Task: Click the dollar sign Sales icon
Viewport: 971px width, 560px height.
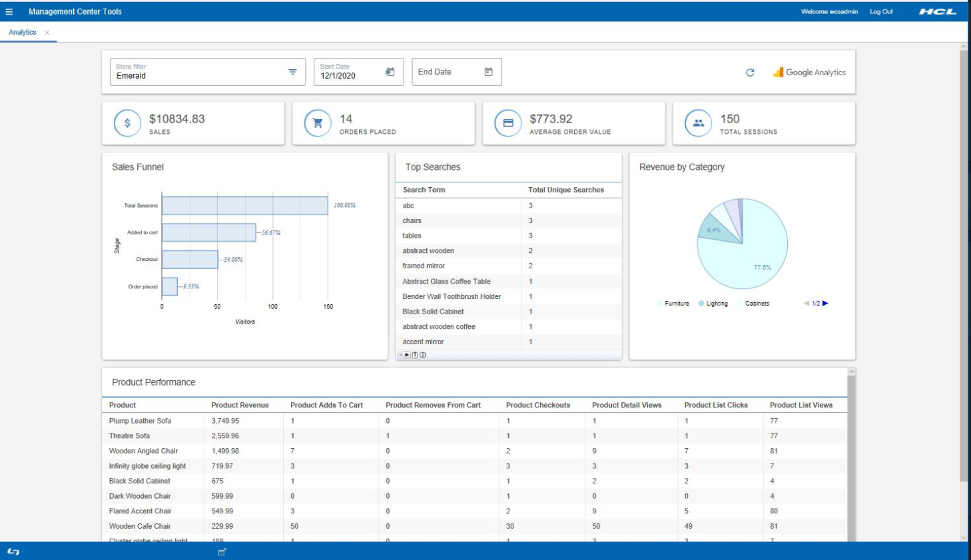Action: click(x=127, y=123)
